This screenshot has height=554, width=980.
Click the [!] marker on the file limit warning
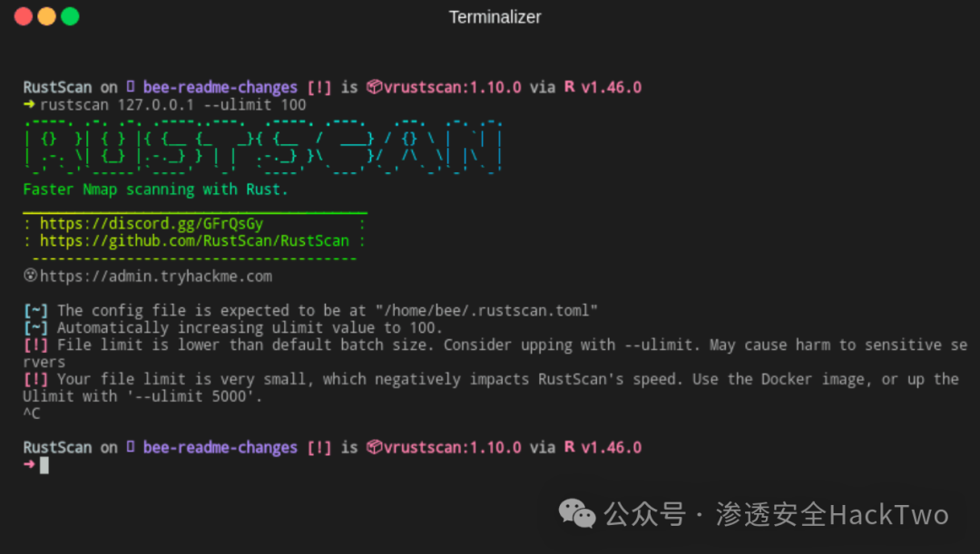click(34, 345)
